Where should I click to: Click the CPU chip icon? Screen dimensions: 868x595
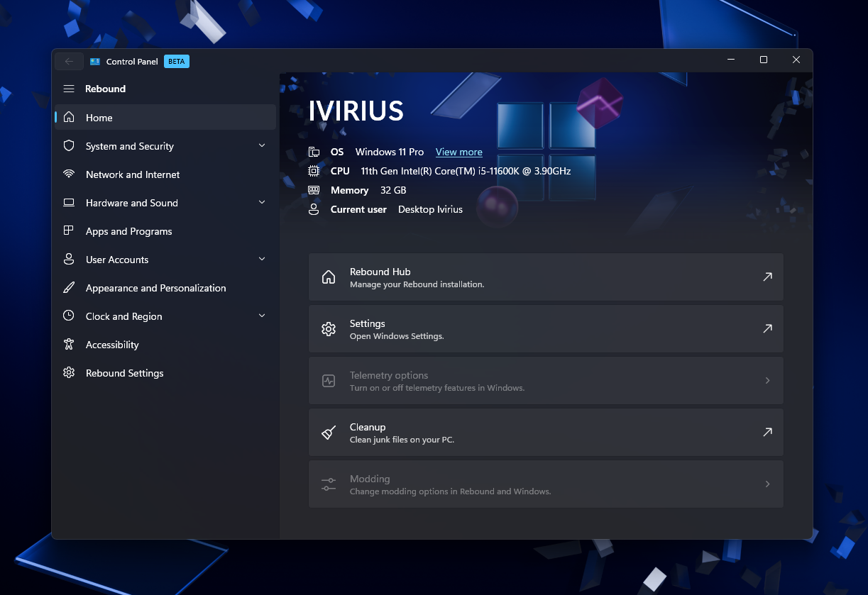tap(314, 171)
